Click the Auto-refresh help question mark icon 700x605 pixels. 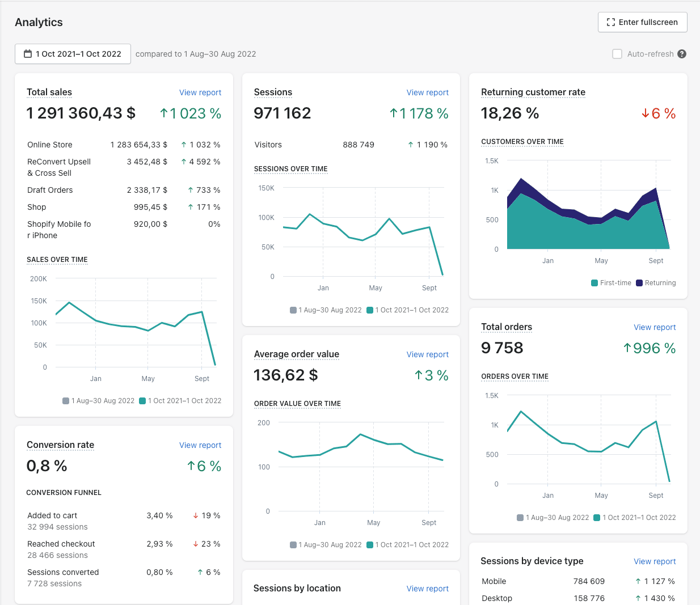682,54
